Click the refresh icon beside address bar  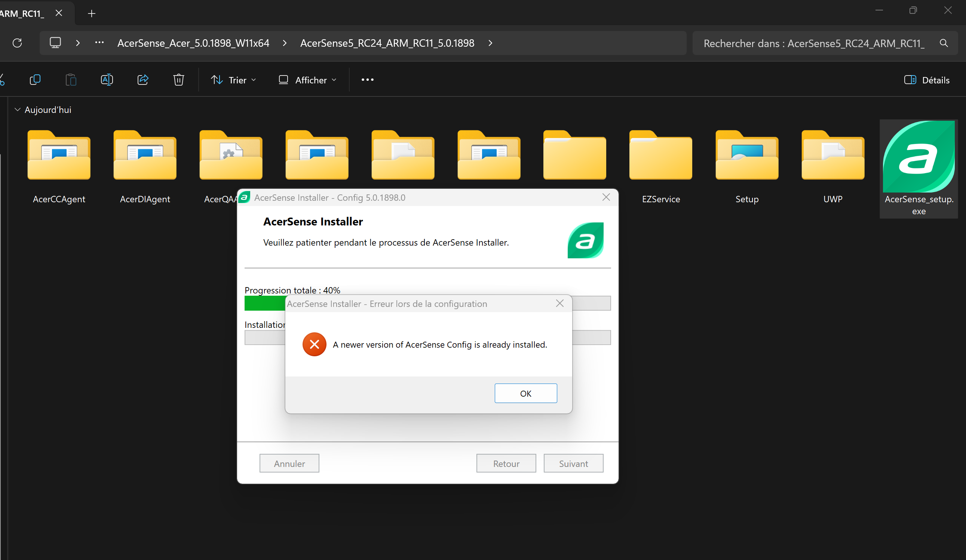pyautogui.click(x=17, y=43)
